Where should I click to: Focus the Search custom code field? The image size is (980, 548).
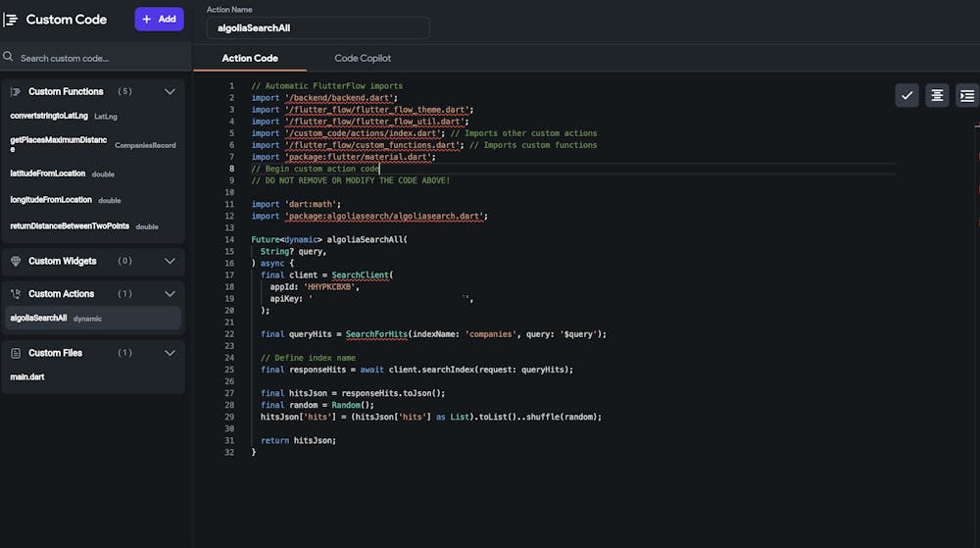(x=98, y=58)
